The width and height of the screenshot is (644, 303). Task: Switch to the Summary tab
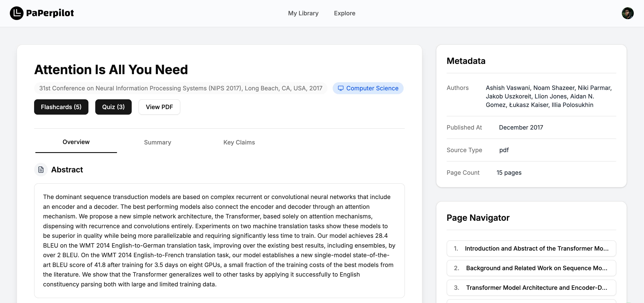point(157,142)
